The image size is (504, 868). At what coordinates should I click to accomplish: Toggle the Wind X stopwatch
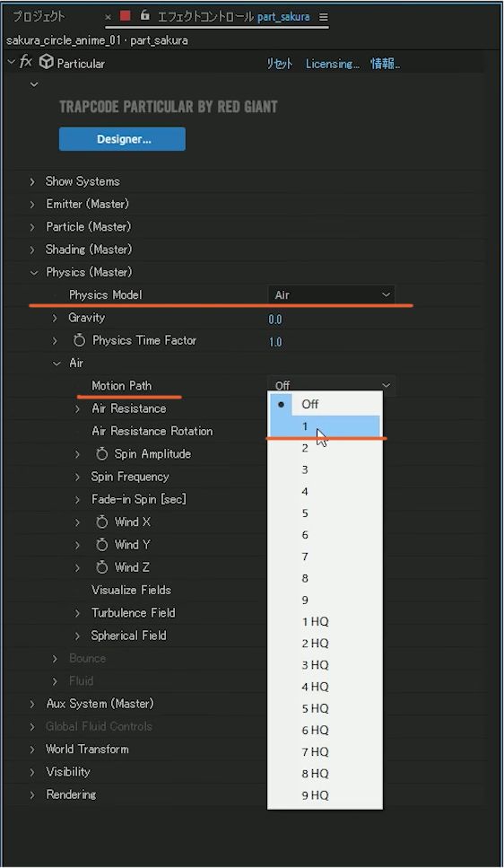click(x=101, y=522)
